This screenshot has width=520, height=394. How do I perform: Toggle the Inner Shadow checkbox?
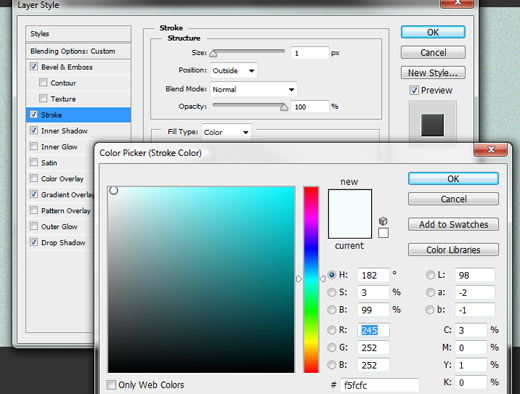[34, 130]
